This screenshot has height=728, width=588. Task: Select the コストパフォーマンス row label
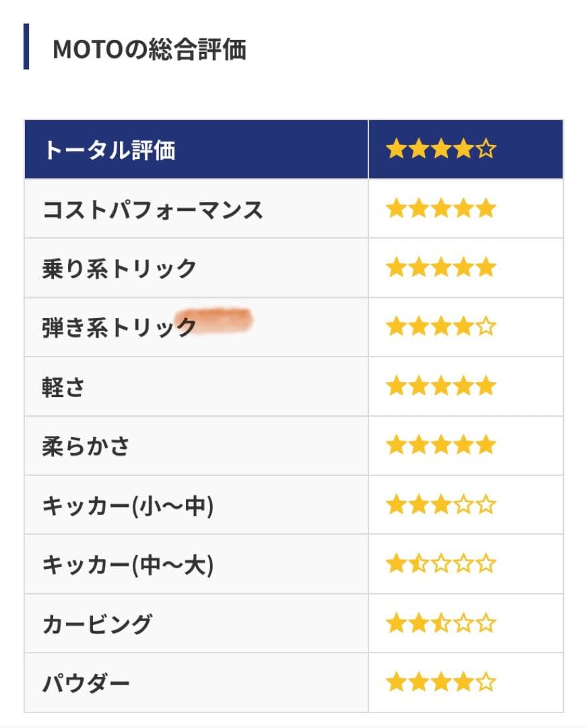click(152, 210)
